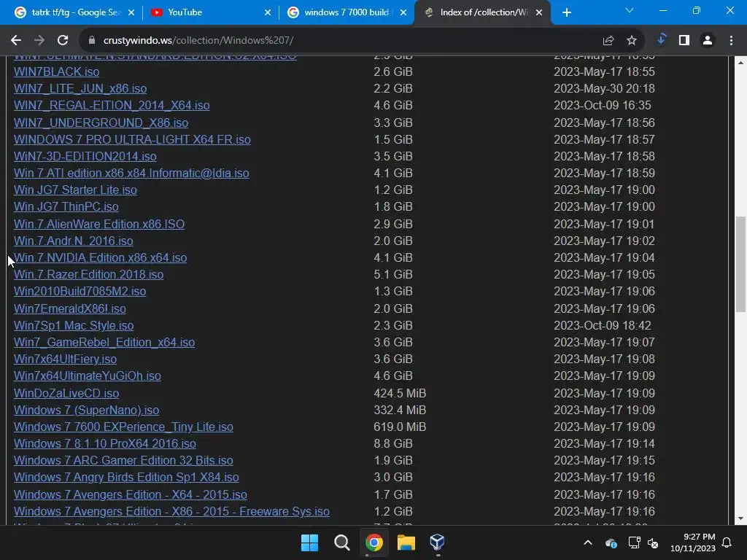This screenshot has width=747, height=560.
Task: Click Windows 7 Avengers Edition - X64 - 2015.iso
Action: coord(130,495)
